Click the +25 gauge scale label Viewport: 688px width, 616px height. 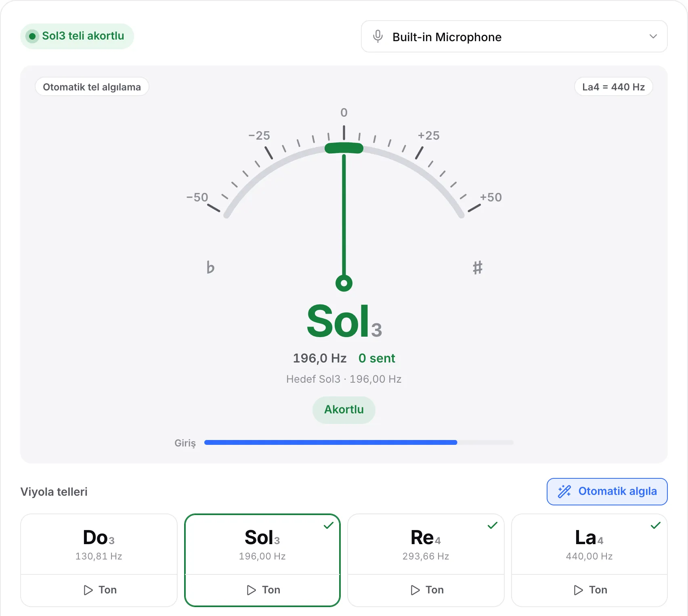click(x=429, y=135)
